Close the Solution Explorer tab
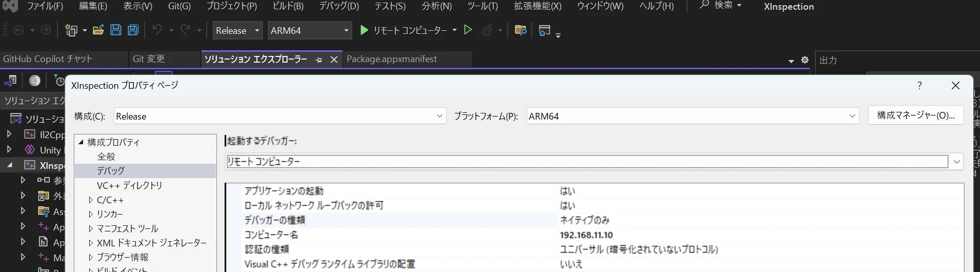This screenshot has height=272, width=980. click(x=334, y=60)
